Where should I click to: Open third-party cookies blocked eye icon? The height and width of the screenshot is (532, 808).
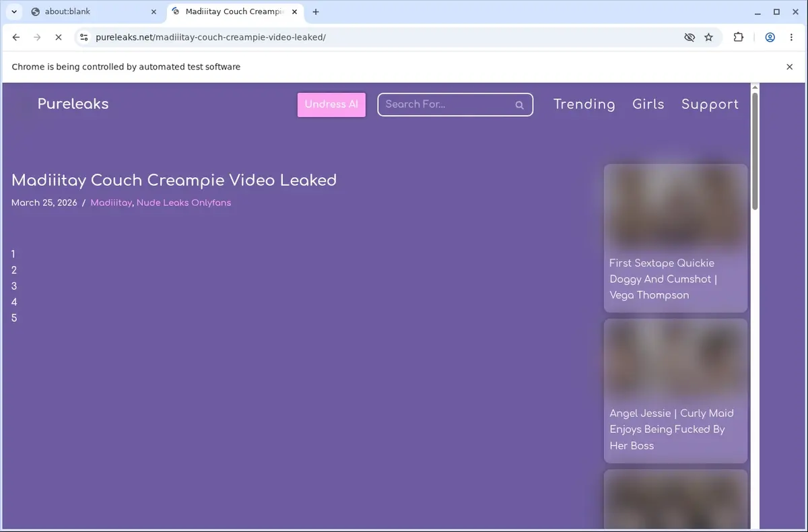[689, 38]
